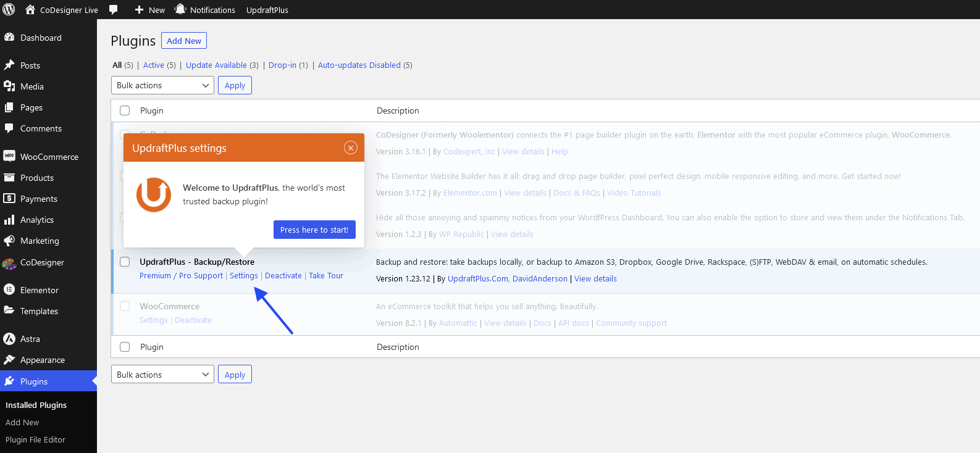This screenshot has height=453, width=980.
Task: Click the WooCommerce sidebar icon
Action: [9, 157]
